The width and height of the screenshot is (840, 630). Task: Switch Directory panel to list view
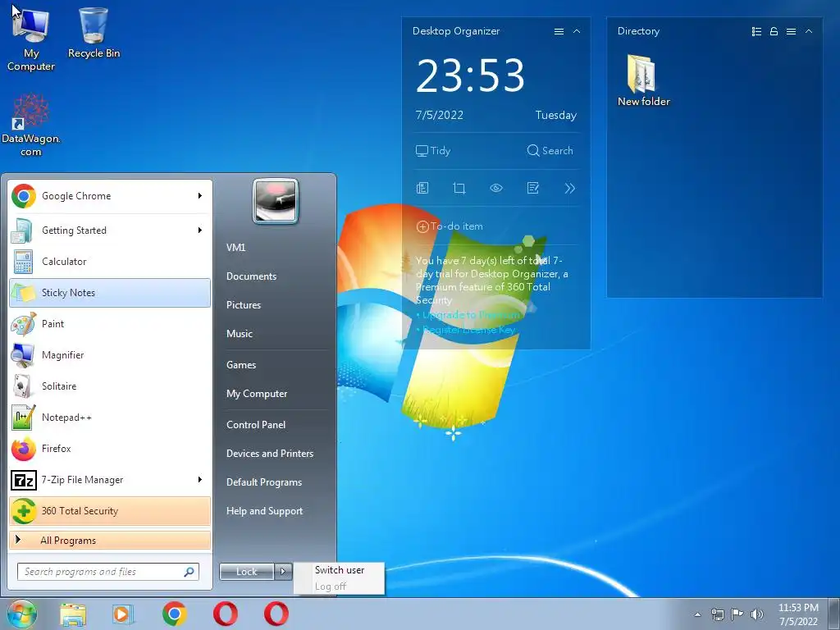[x=756, y=32]
